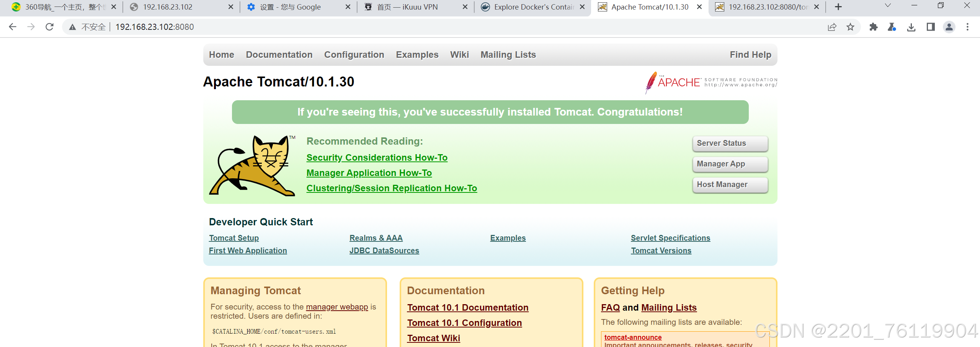Reload the Tomcat page
This screenshot has width=980, height=347.
click(x=49, y=27)
